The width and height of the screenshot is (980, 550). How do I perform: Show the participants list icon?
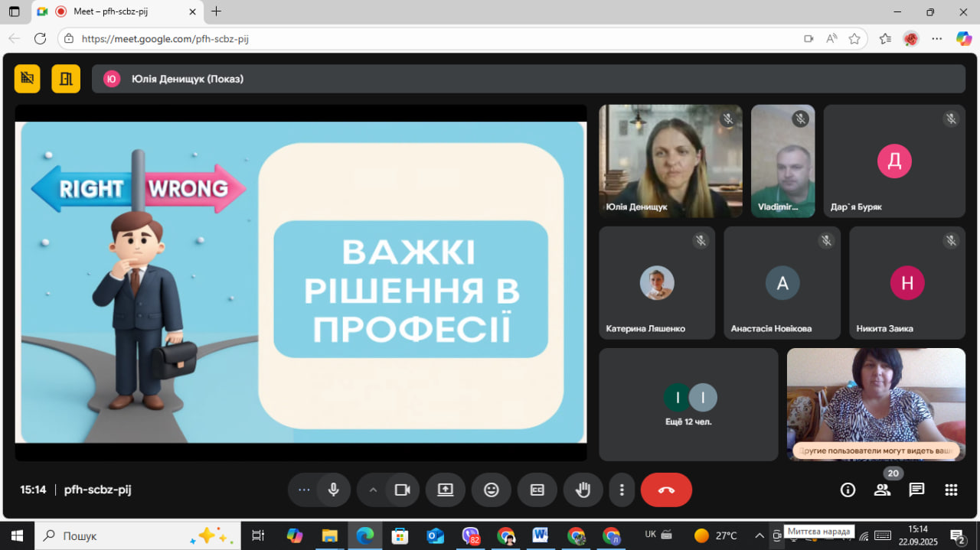883,490
